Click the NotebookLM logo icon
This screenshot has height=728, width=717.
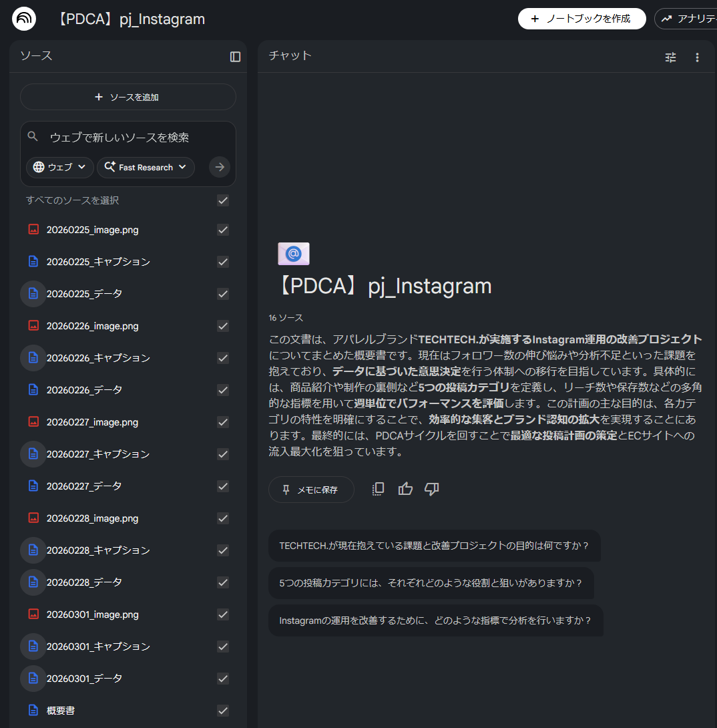[24, 18]
